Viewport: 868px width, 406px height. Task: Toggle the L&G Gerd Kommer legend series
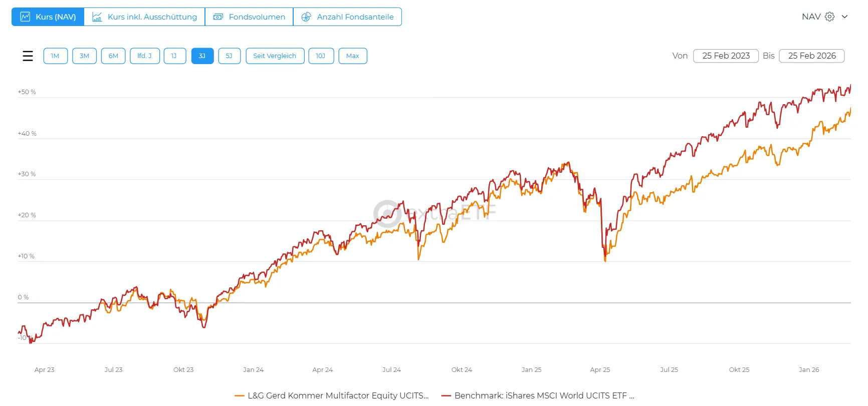[x=338, y=395]
